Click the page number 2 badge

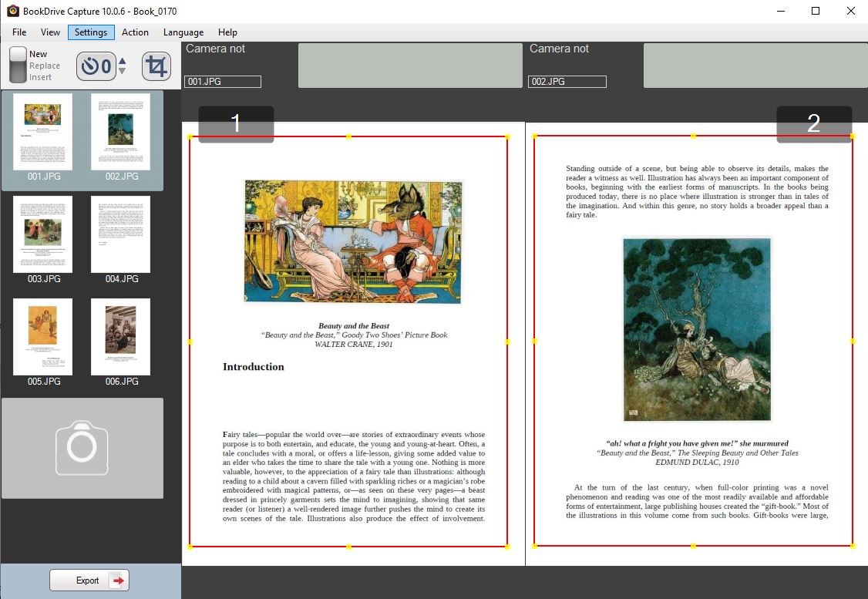tap(814, 123)
